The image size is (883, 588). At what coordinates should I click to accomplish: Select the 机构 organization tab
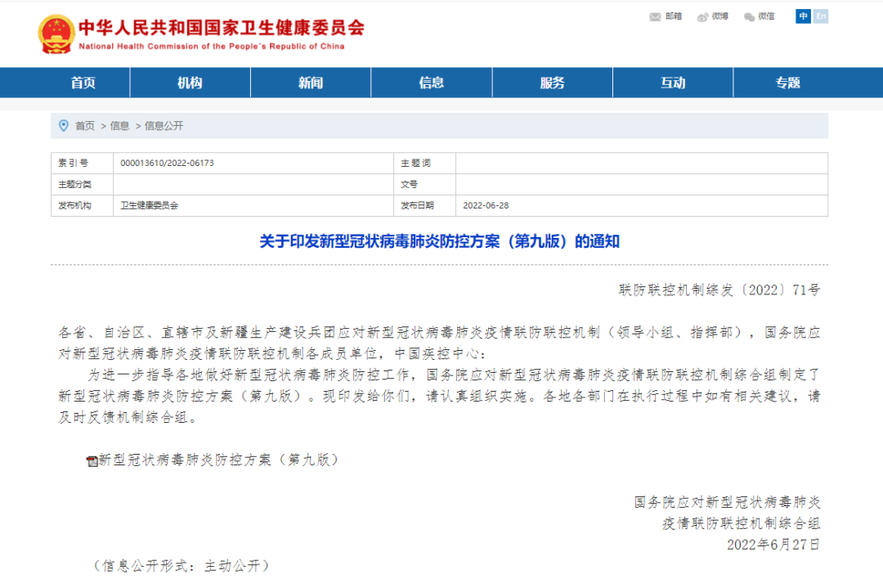pyautogui.click(x=190, y=82)
